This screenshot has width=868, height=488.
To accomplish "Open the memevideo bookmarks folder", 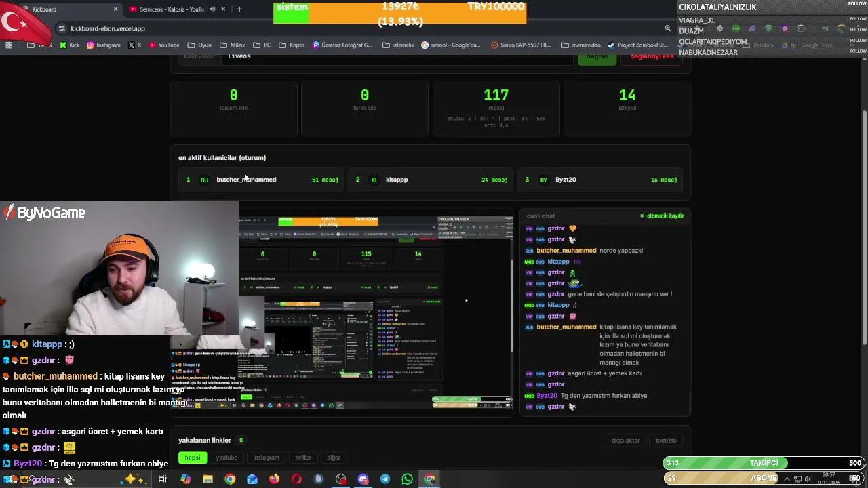I will click(581, 45).
